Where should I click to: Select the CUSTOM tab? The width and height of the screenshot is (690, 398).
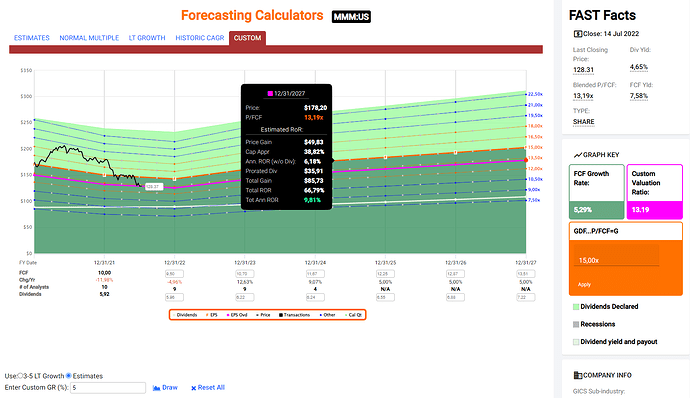pyautogui.click(x=247, y=38)
